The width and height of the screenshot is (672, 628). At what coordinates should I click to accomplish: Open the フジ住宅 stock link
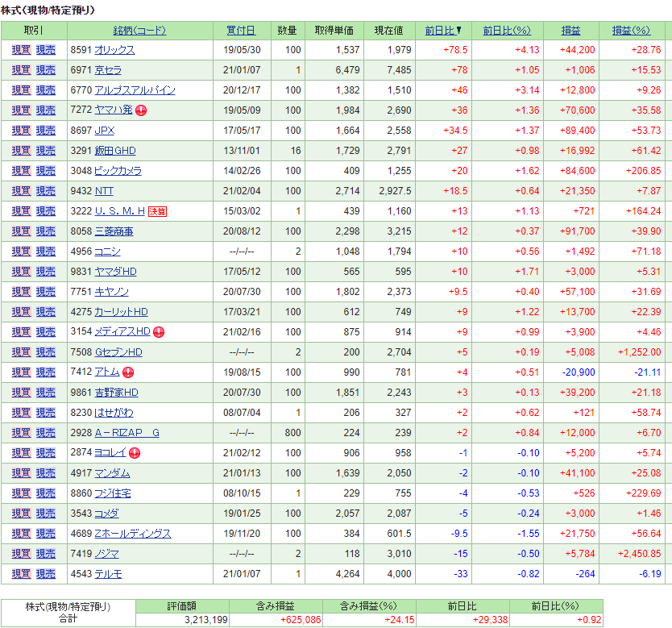[x=112, y=493]
